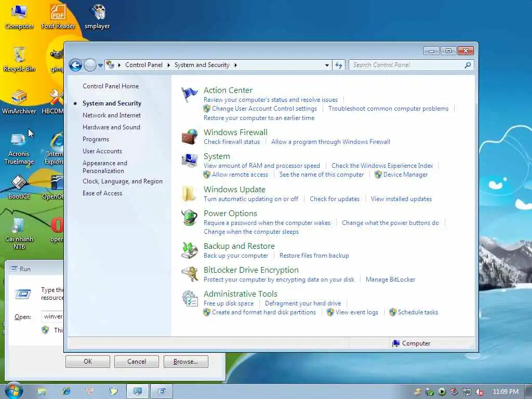Click the Control Panel breadcrumb text

pos(144,65)
